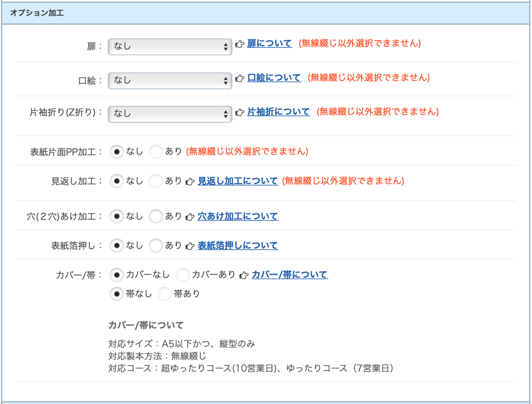Open the 片袖折り(Z折り) dropdown
The height and width of the screenshot is (404, 532).
[170, 114]
